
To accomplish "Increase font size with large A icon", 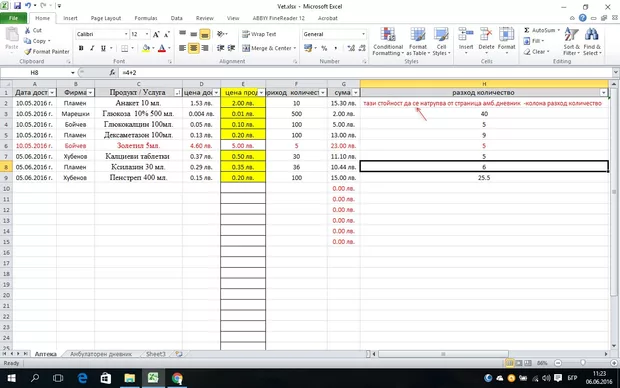I will 156,34.
